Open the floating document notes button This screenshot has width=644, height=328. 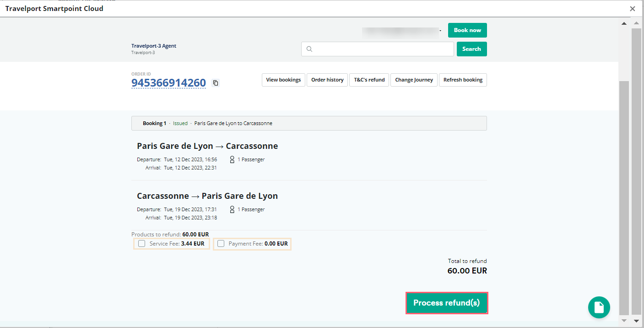pos(599,307)
